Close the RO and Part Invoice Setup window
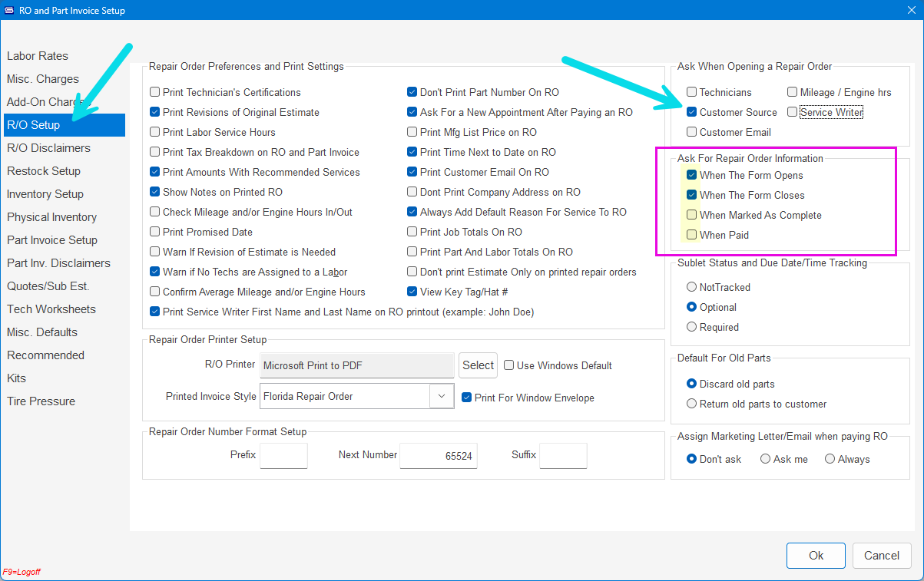924x581 pixels. tap(911, 9)
